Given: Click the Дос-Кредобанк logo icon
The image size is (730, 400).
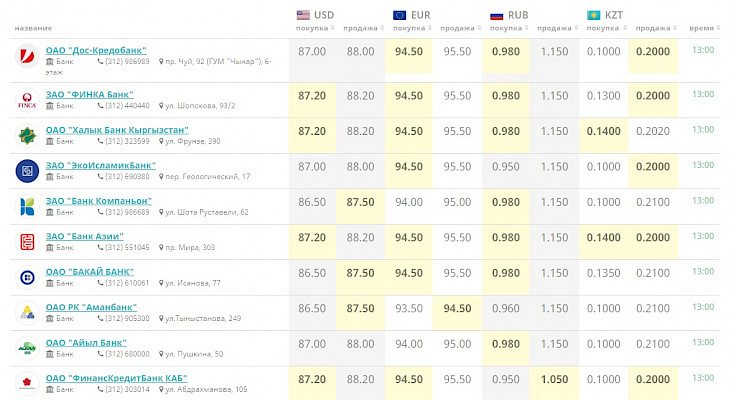Looking at the screenshot, I should coord(27,56).
